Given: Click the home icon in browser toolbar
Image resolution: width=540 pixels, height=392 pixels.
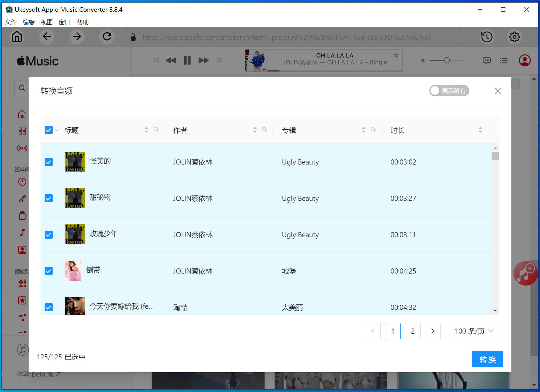Looking at the screenshot, I should pyautogui.click(x=17, y=37).
